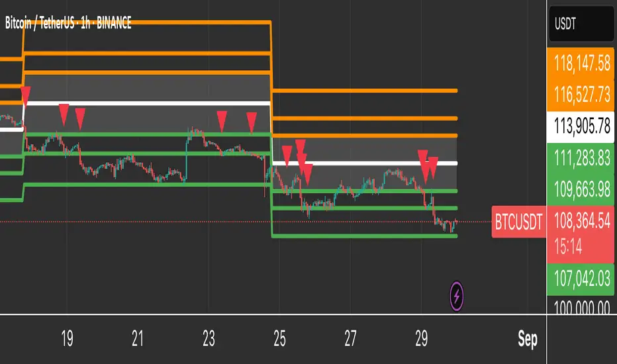Image resolution: width=617 pixels, height=364 pixels.
Task: Click the date label 23 on time axis
Action: (x=209, y=338)
